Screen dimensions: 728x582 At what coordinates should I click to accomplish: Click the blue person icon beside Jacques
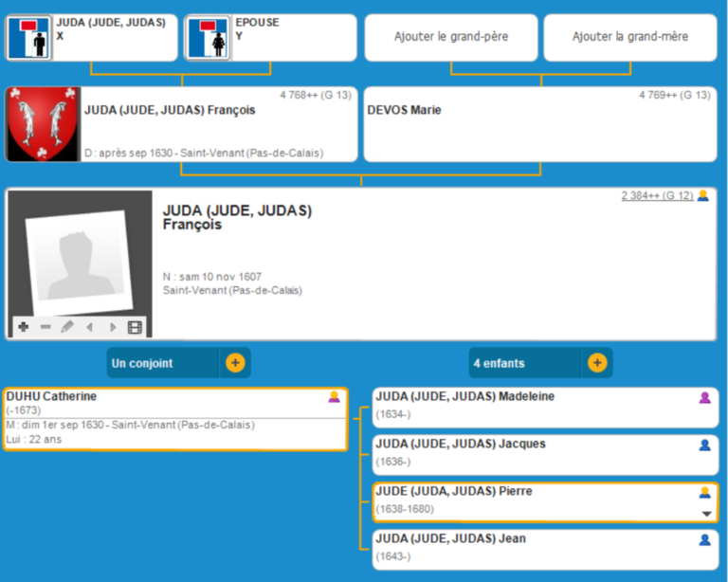click(x=704, y=445)
